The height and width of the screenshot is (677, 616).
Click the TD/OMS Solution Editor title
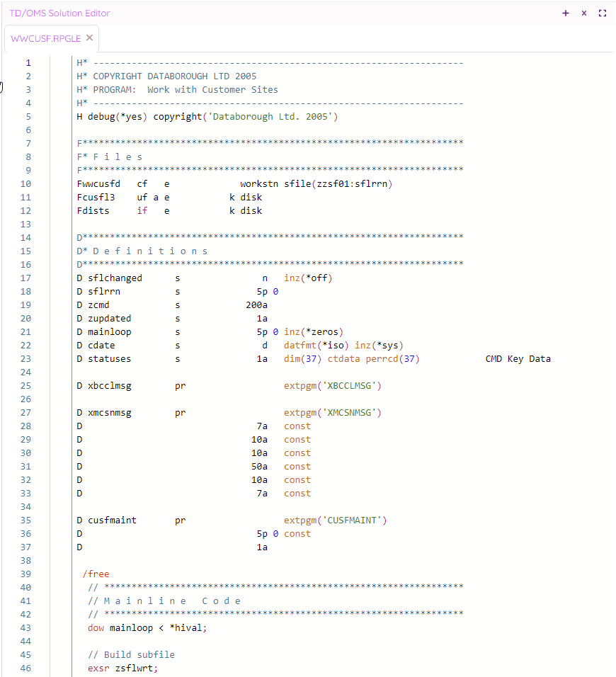(x=59, y=13)
